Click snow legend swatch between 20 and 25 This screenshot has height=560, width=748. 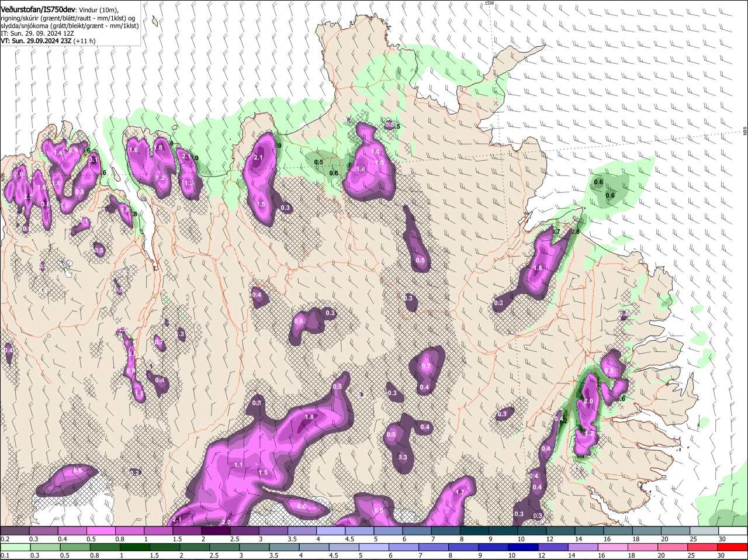(677, 530)
